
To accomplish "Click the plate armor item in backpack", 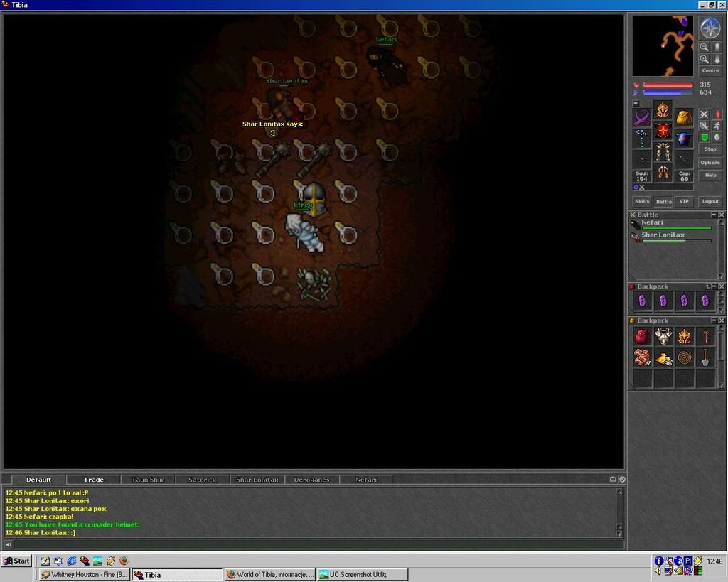I will coord(663,337).
